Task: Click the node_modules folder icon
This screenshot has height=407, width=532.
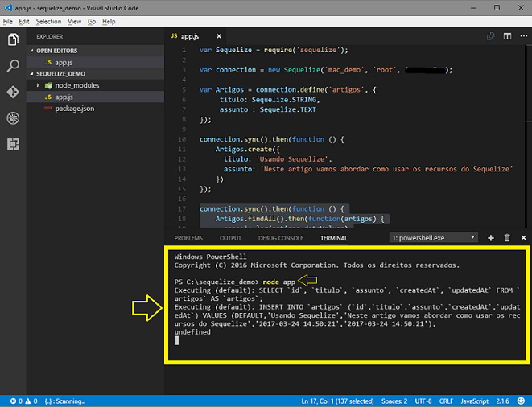Action: point(48,85)
